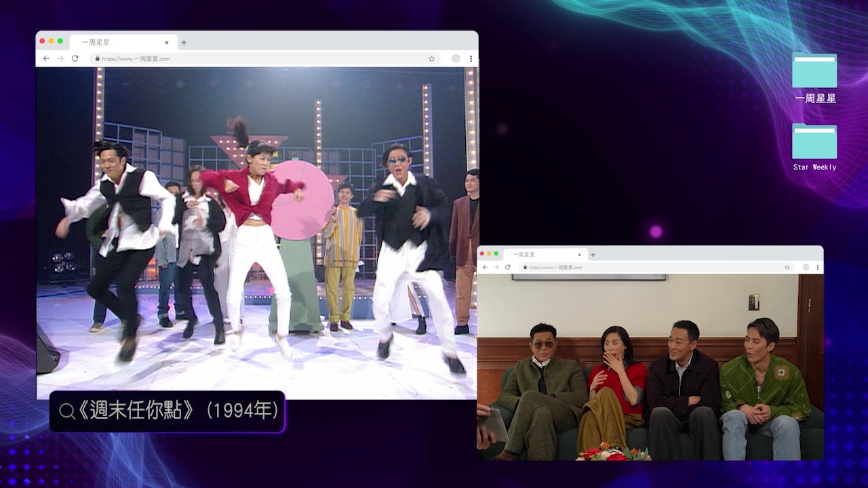Screen dimensions: 868x488
Task: Click the magnifier icon beside 《週末任你點》 caption
Action: coord(66,411)
